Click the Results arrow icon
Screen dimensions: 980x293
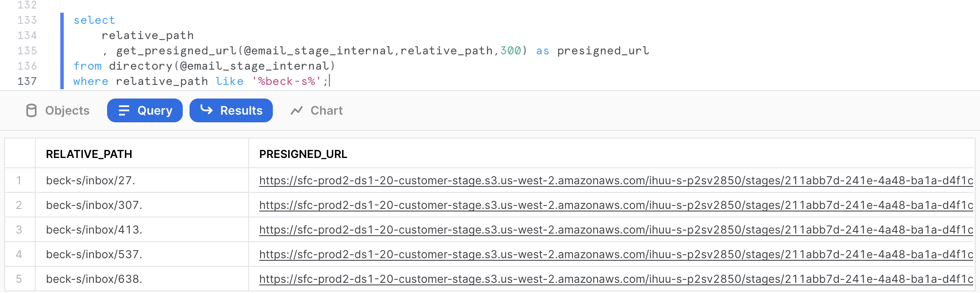(207, 110)
